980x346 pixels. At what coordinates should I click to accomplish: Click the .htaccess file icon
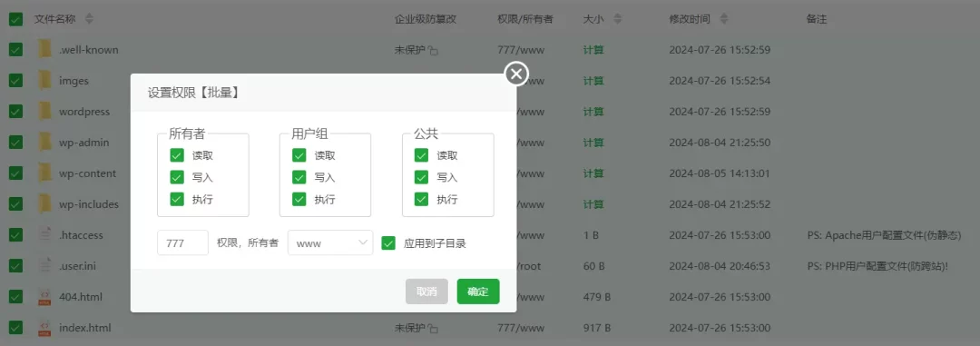pos(44,234)
